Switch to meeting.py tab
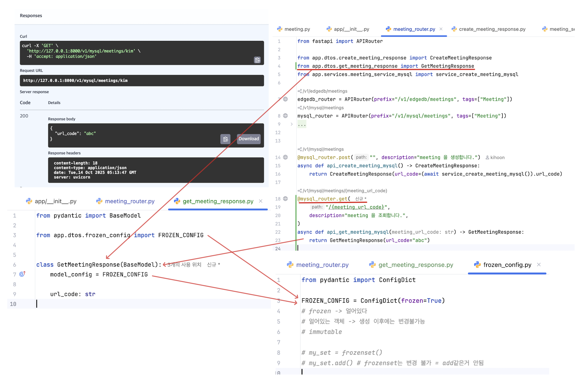 tap(297, 29)
